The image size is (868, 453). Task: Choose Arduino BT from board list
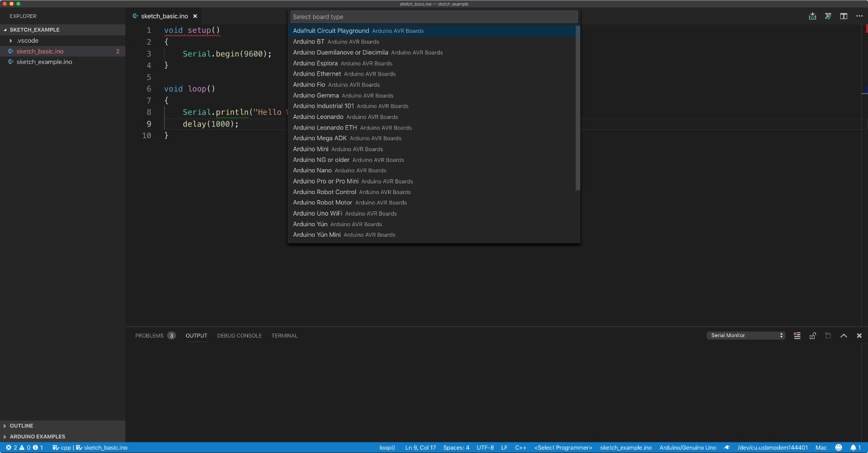[432, 42]
